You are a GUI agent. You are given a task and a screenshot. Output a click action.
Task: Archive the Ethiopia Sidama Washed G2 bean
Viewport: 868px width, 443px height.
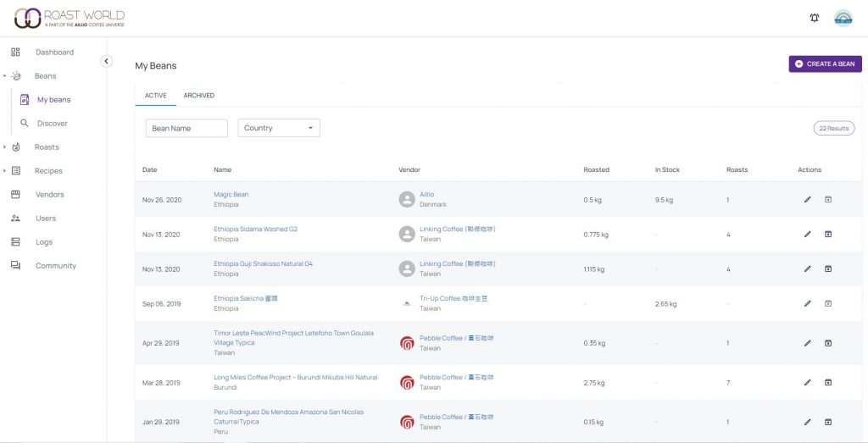[x=828, y=235]
